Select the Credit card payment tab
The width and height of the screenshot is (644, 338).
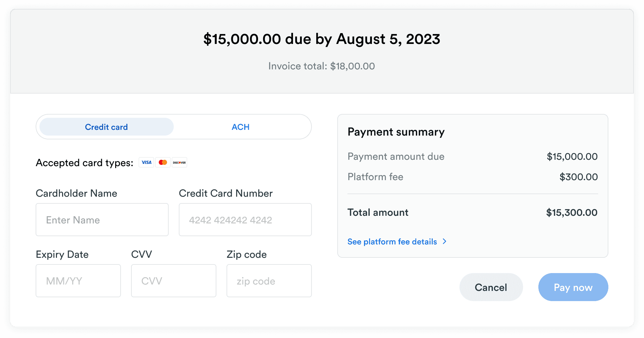106,127
